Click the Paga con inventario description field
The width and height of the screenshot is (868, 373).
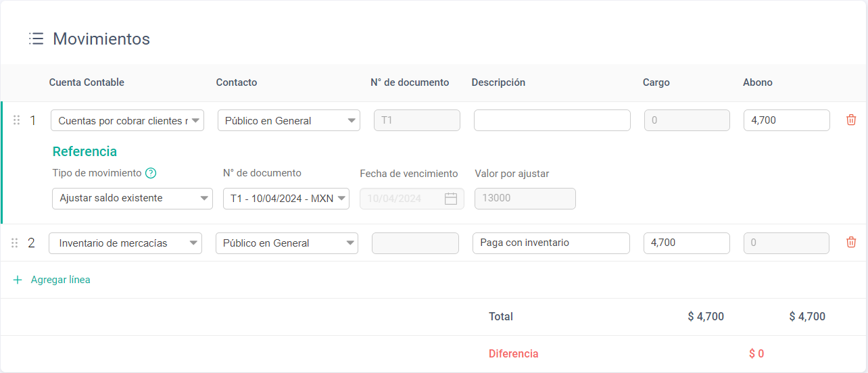point(551,243)
